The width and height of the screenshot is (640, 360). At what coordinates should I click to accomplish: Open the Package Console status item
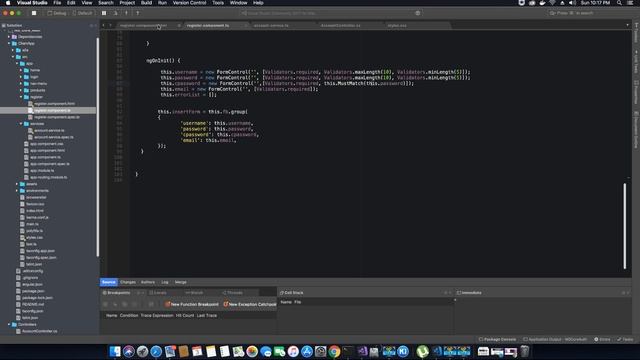click(498, 340)
